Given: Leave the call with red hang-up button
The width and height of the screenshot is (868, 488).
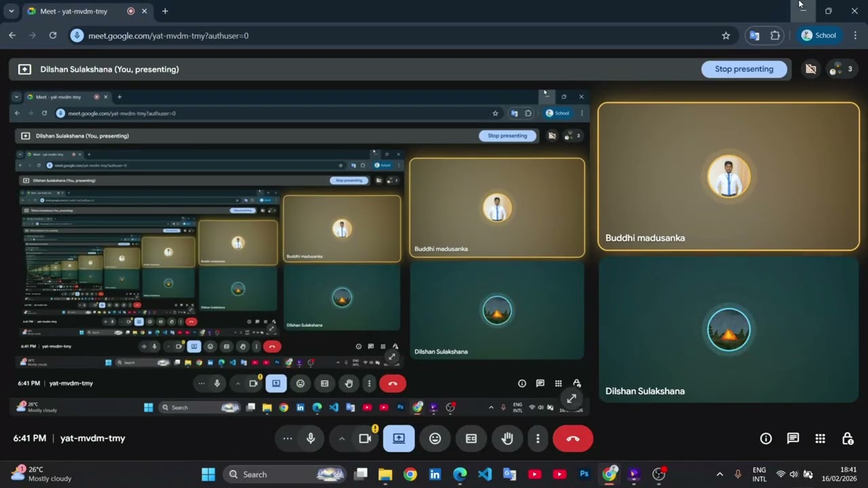Looking at the screenshot, I should coord(573,439).
